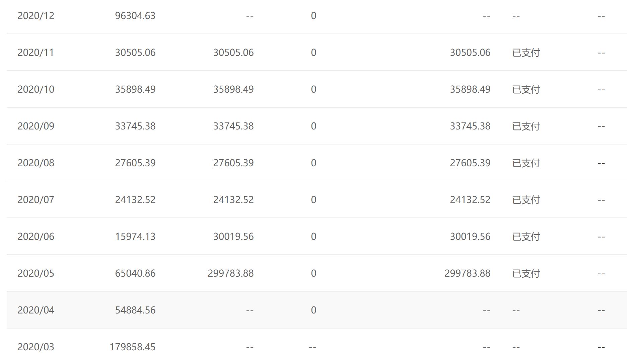Click 已支付 status in the 2020/11 row
The image size is (641, 364).
526,53
